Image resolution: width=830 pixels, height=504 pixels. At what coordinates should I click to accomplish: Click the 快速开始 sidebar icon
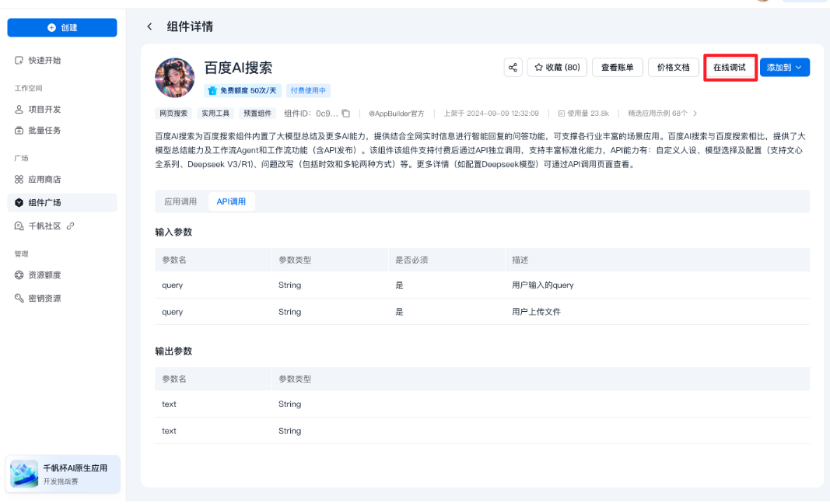[x=19, y=61]
